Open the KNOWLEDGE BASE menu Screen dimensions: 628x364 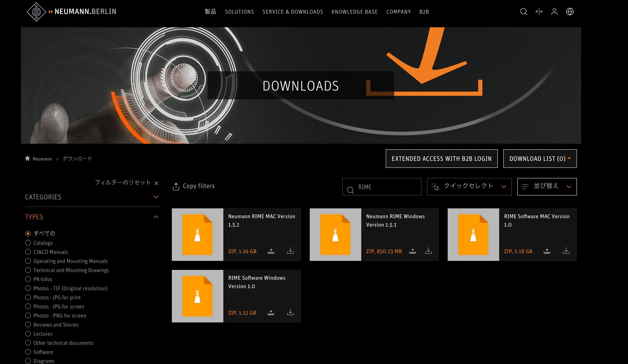click(x=354, y=12)
